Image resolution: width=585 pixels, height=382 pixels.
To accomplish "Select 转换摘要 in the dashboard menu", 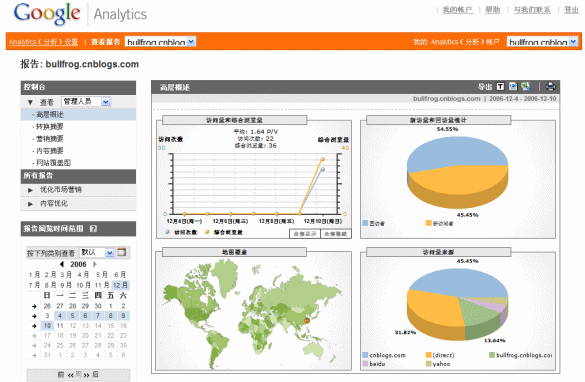I will [50, 126].
